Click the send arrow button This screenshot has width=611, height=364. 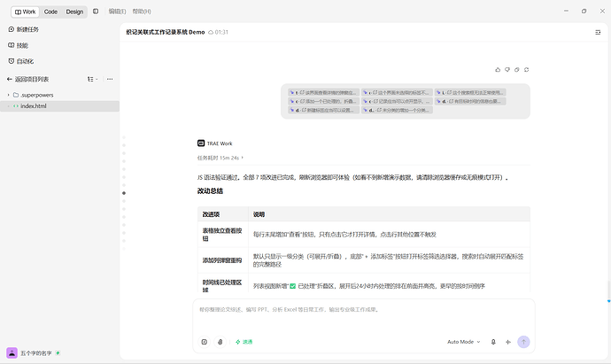(x=523, y=342)
